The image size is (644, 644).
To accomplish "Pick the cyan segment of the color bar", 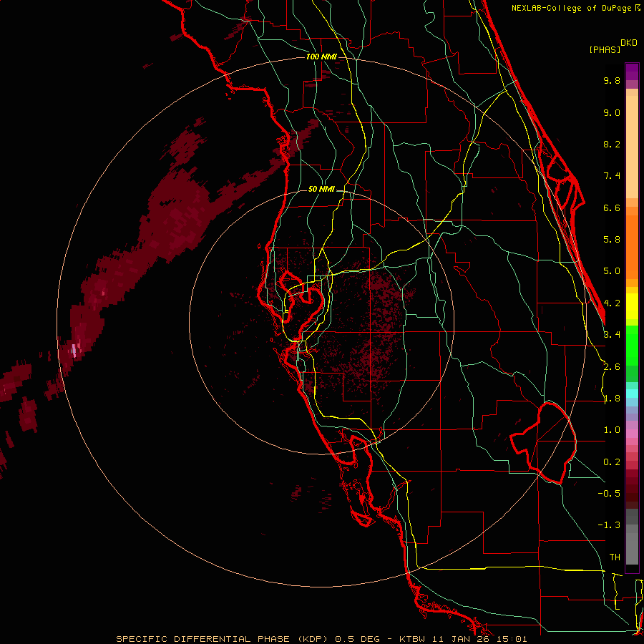I will pyautogui.click(x=632, y=394).
